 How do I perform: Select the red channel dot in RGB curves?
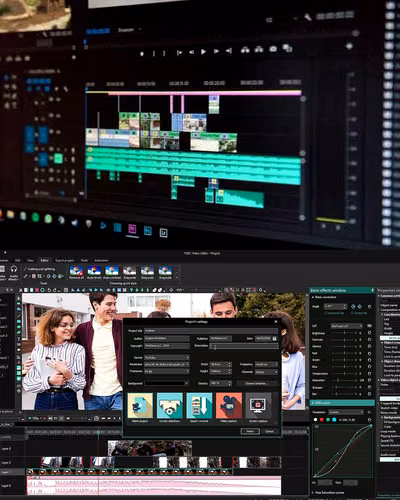[x=322, y=420]
